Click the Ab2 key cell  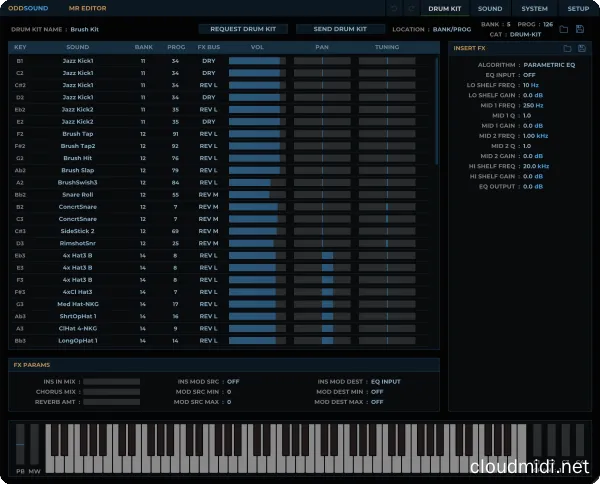click(x=20, y=170)
